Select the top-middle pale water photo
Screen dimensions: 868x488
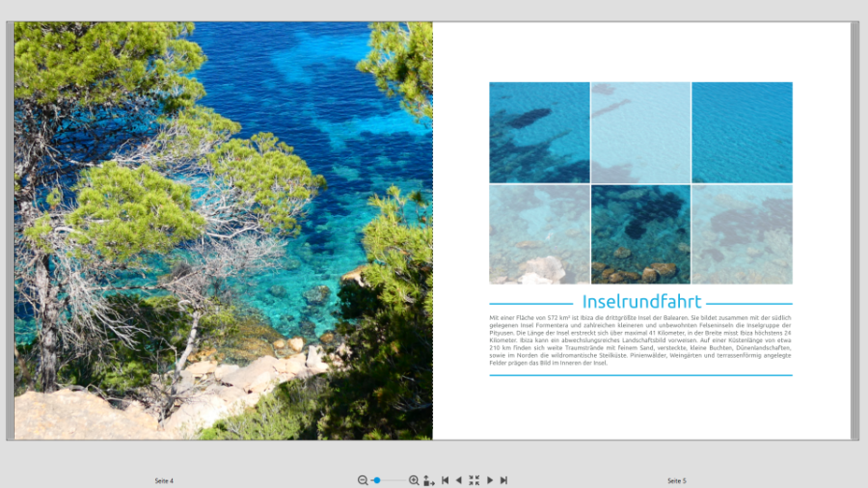(640, 132)
